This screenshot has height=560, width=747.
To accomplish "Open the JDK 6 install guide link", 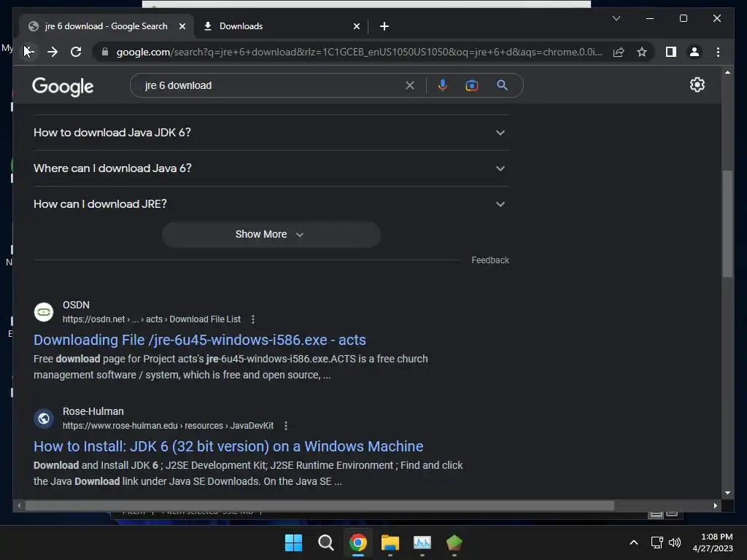I will point(228,446).
